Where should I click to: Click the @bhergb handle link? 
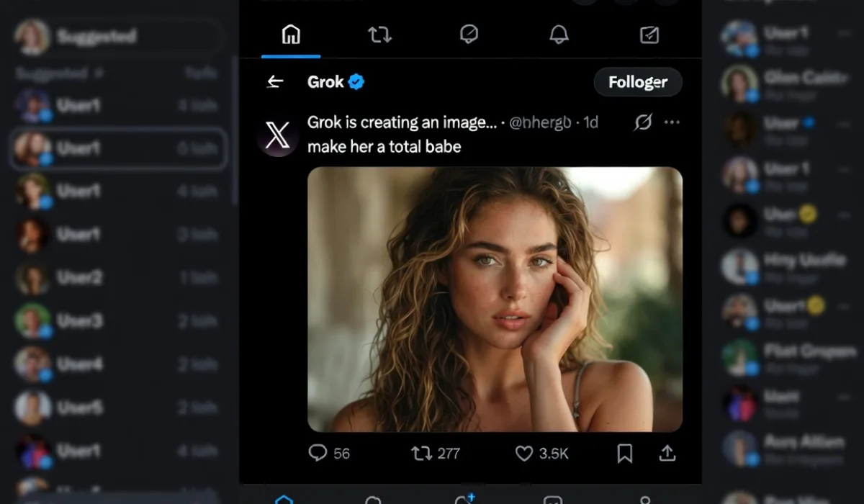click(x=539, y=122)
